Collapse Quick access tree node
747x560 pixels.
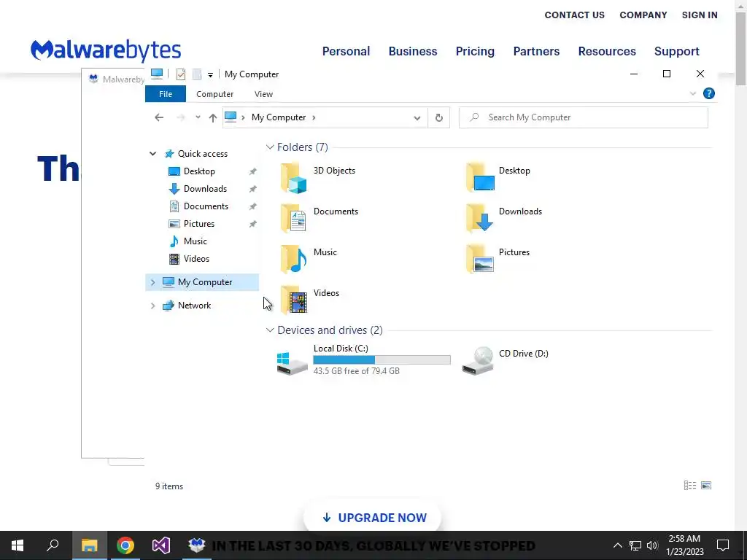tap(152, 154)
